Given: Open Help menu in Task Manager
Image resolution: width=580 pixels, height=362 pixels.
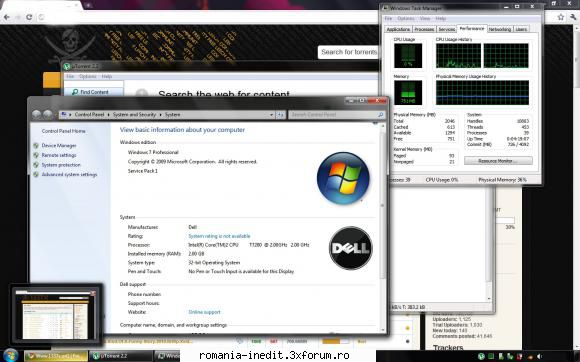Looking at the screenshot, I should point(440,18).
